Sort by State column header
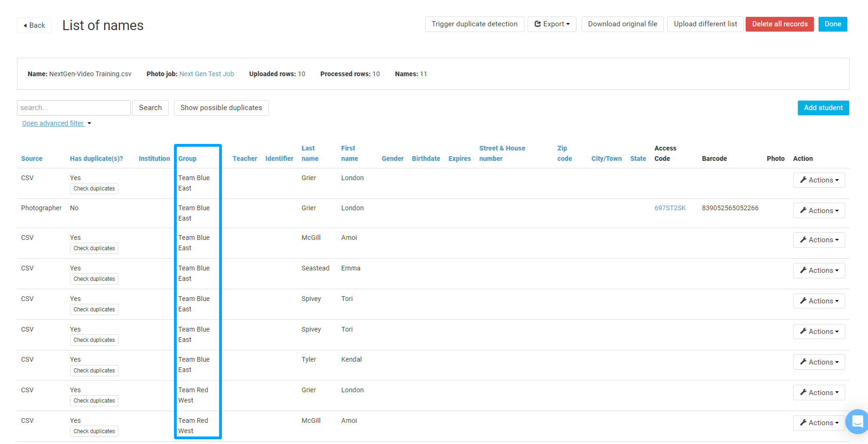The image size is (868, 444). (x=638, y=159)
